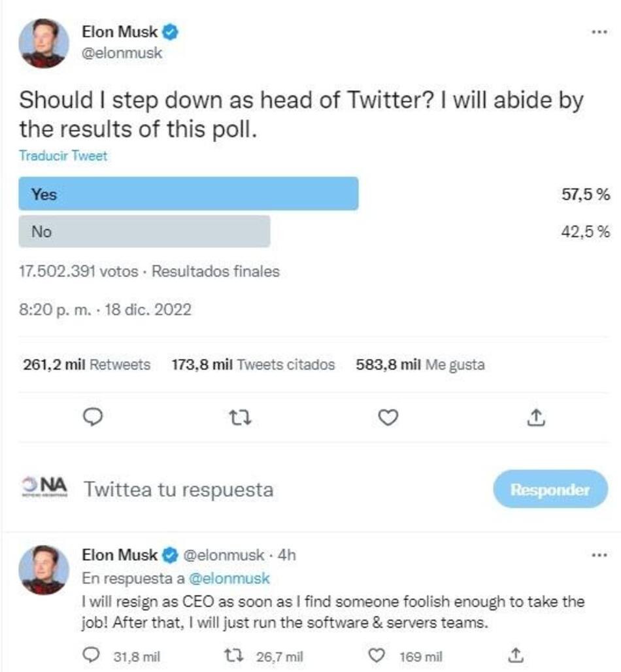Click share icon under main tweet
Image resolution: width=621 pixels, height=672 pixels.
coord(535,416)
